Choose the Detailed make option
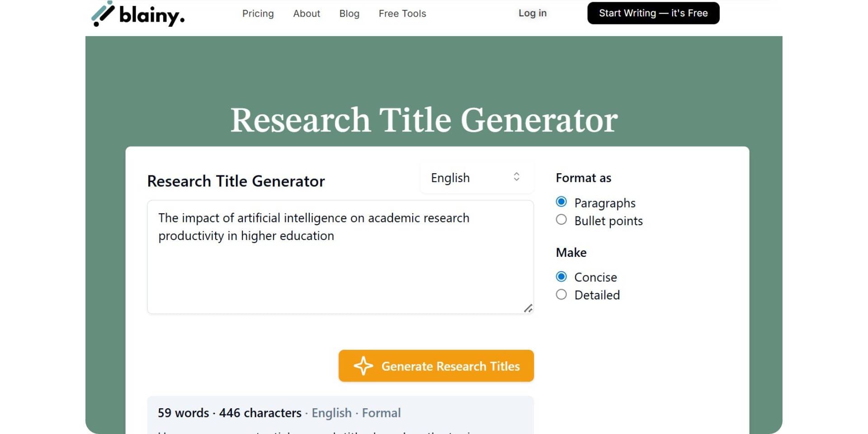 pos(561,294)
